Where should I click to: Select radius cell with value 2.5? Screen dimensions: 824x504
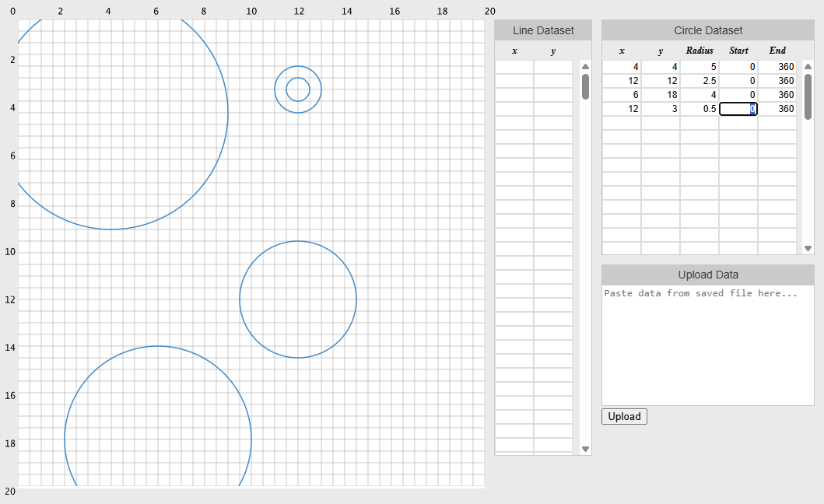coord(700,80)
